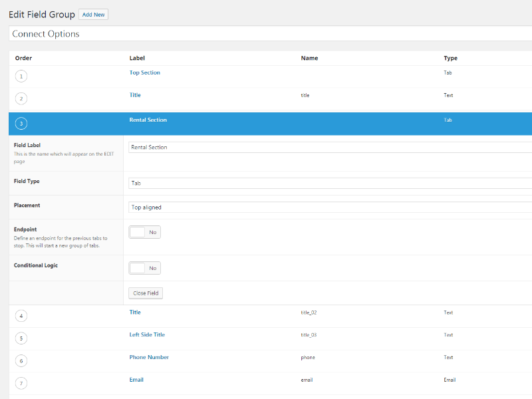Open the Top Section field settings

[144, 72]
